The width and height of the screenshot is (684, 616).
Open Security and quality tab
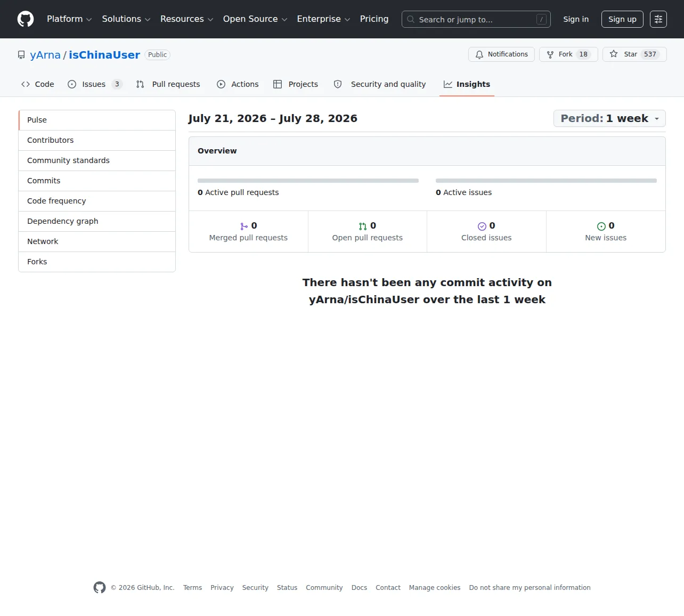tap(380, 84)
